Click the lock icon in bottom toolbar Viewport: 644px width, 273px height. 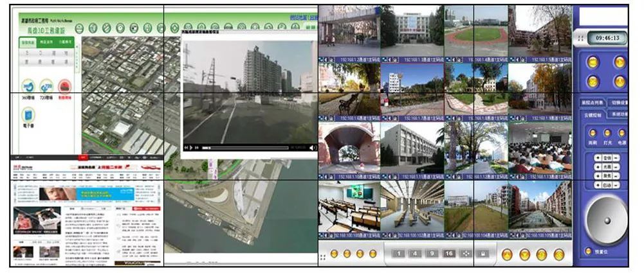[x=484, y=253]
